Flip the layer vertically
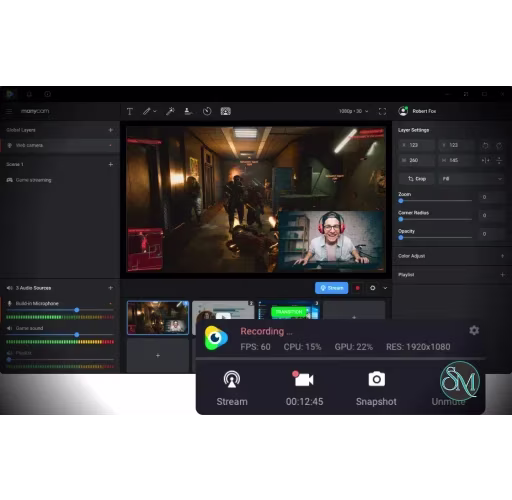This screenshot has width=512, height=500. click(x=499, y=160)
